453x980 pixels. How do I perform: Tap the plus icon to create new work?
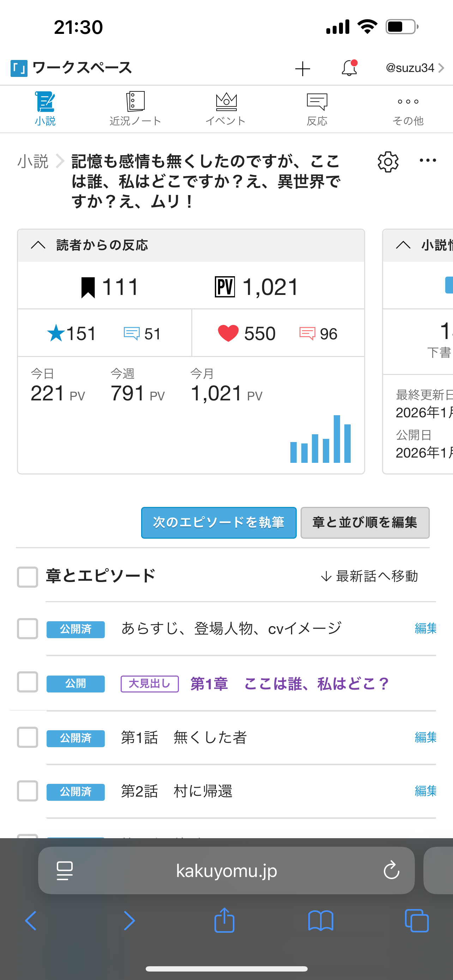tap(302, 69)
